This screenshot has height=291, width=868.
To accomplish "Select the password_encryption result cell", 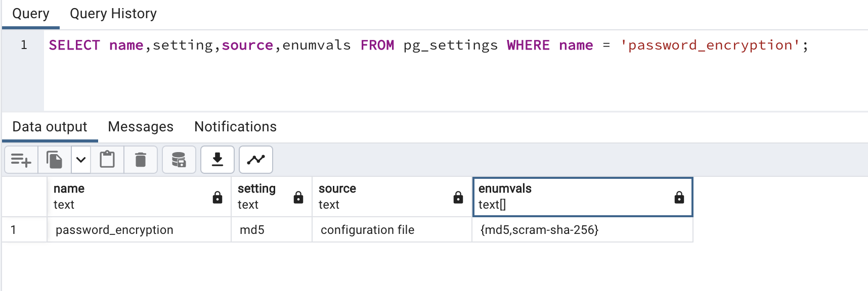I will pyautogui.click(x=114, y=230).
